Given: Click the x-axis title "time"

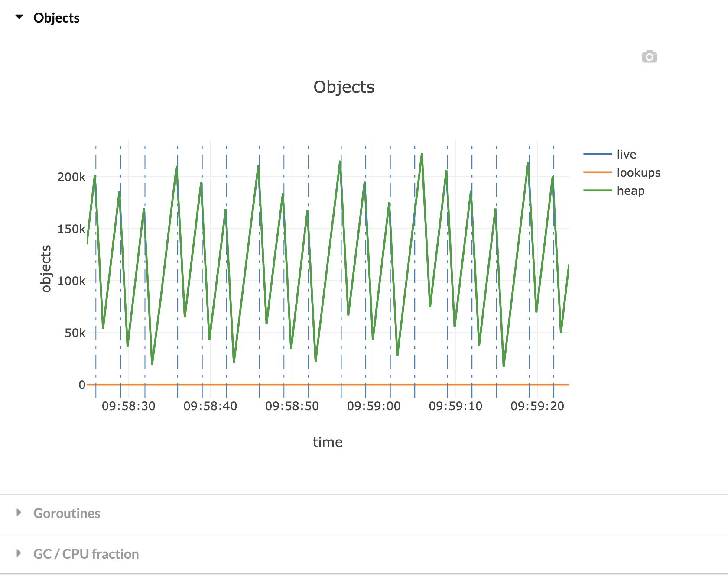Looking at the screenshot, I should [x=328, y=442].
